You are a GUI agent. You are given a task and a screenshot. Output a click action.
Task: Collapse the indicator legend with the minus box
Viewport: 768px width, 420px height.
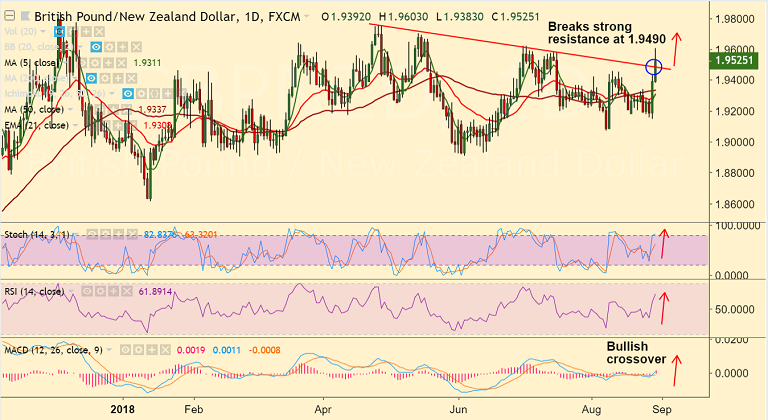click(9, 16)
